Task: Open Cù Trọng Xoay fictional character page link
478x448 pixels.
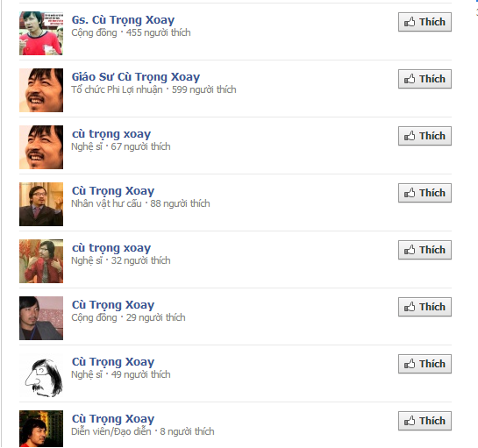Action: (113, 191)
